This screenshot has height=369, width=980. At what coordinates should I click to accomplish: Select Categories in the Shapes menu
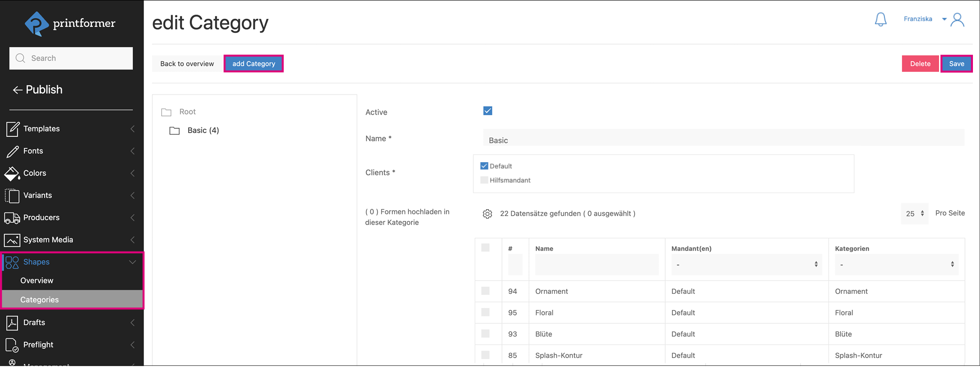[40, 299]
